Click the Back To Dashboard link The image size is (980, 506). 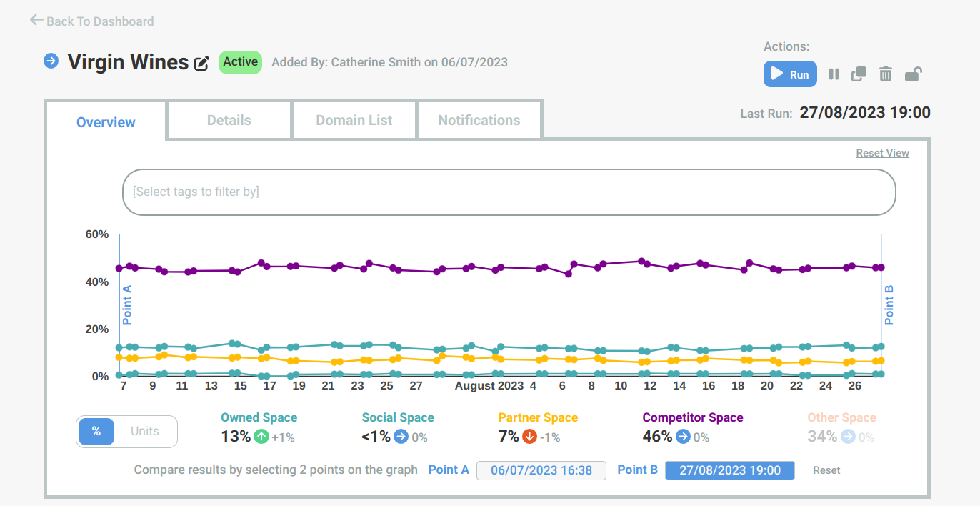(91, 21)
